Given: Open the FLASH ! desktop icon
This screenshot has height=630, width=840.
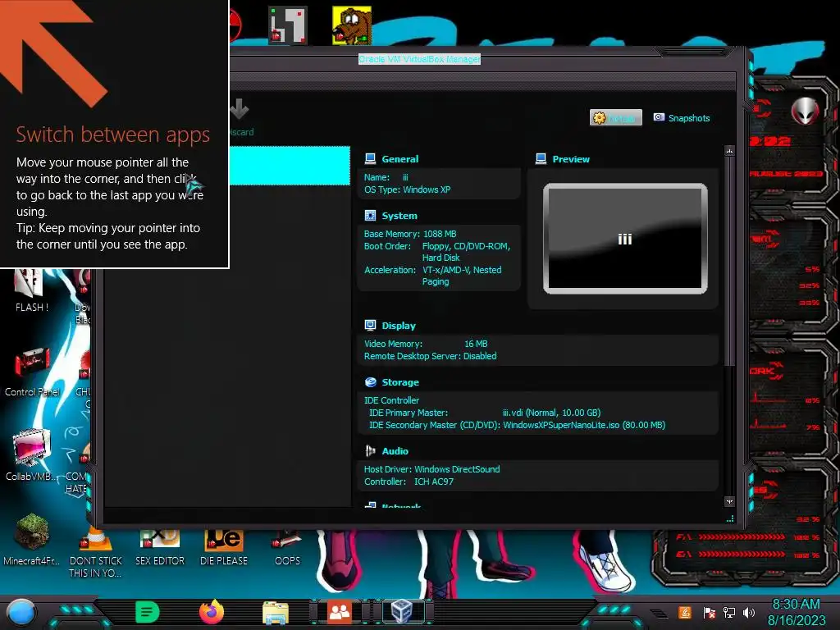Looking at the screenshot, I should click(31, 291).
